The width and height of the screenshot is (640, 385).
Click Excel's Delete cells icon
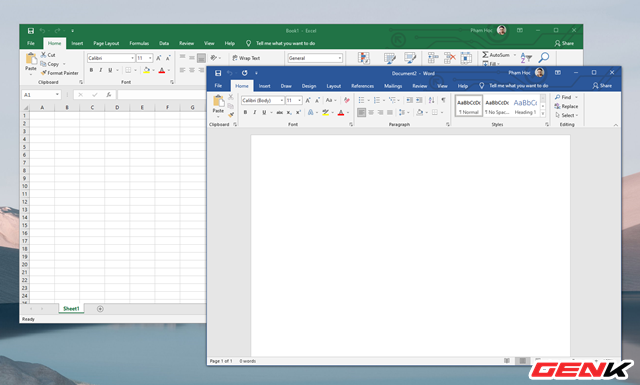[x=450, y=58]
